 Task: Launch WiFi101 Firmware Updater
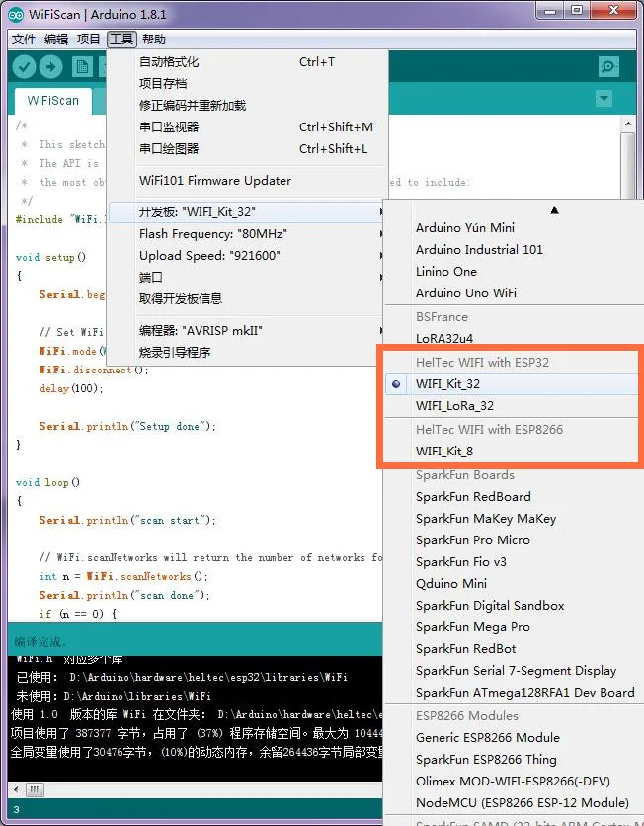tap(248, 181)
